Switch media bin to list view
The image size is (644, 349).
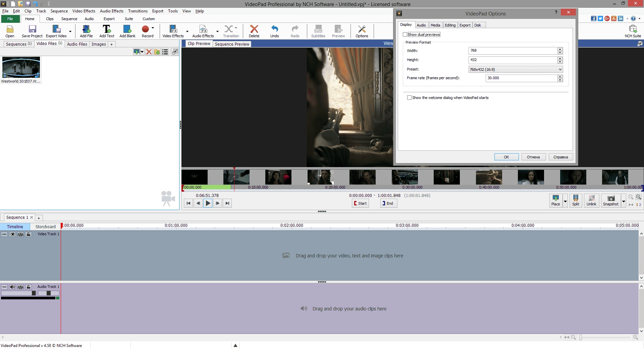click(x=165, y=52)
